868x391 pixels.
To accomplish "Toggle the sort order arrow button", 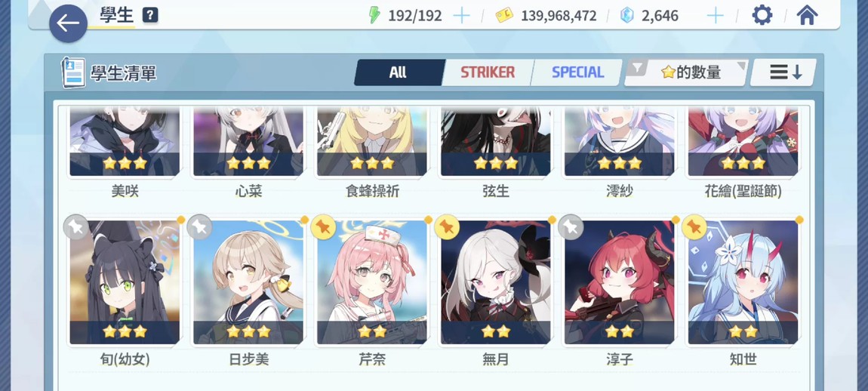I will coord(784,72).
